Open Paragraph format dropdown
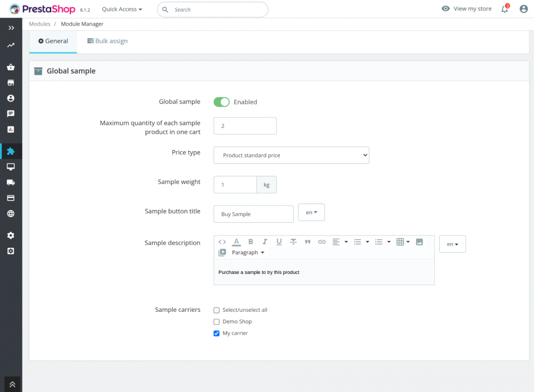Screen dimensions: 534x392 tap(248, 253)
